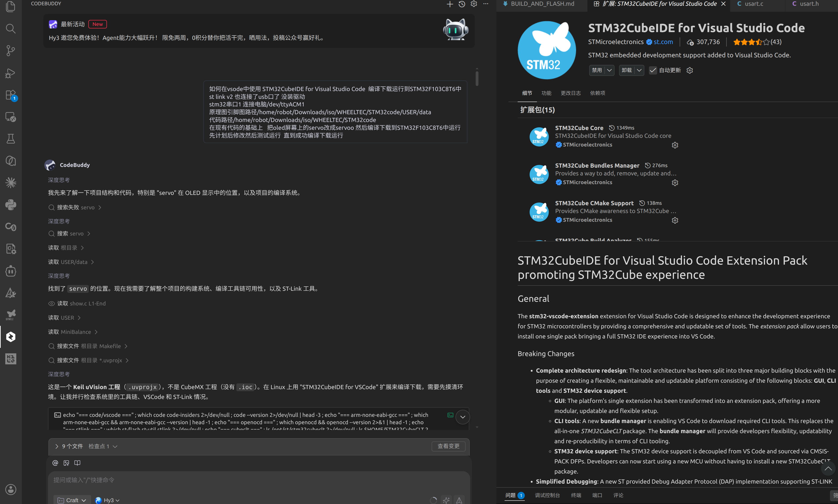Close the STM32CubeIDE extension tab
Screen dimensions: 838x504
(x=723, y=4)
